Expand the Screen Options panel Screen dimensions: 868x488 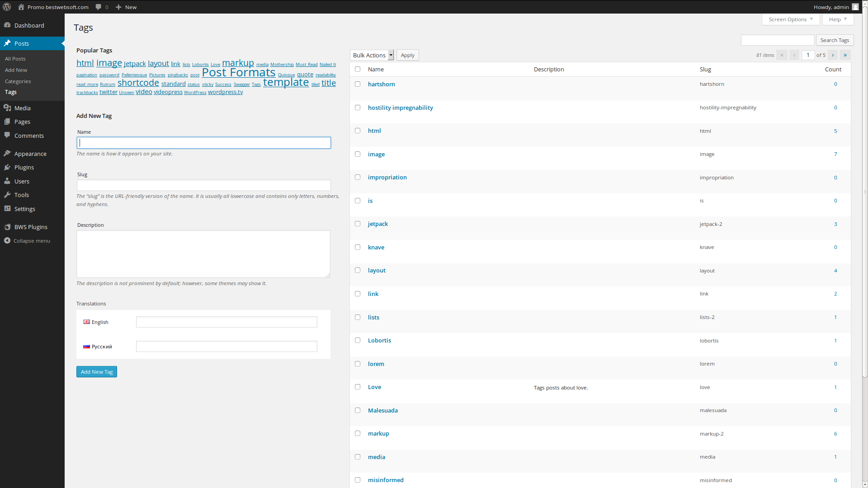coord(791,19)
